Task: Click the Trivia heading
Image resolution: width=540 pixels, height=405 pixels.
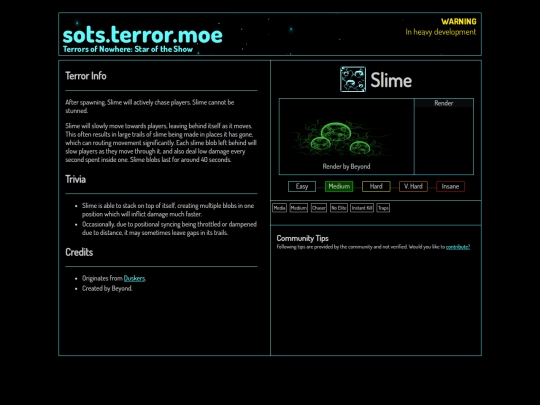Action: [x=75, y=179]
